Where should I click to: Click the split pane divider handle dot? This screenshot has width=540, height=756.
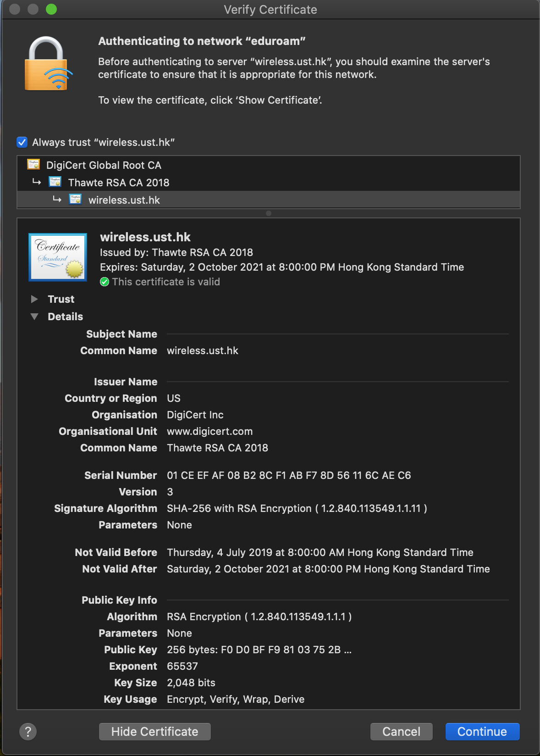point(269,213)
